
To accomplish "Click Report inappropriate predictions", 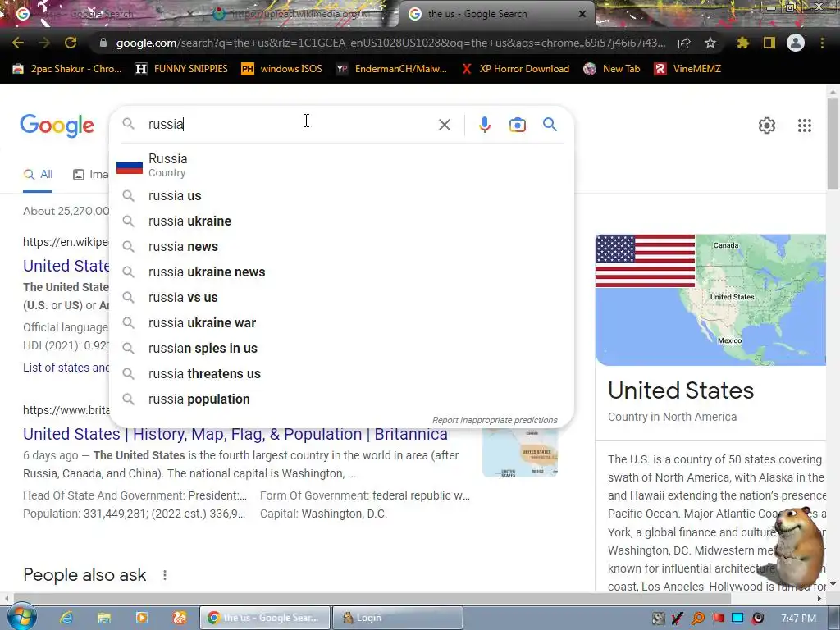I will [495, 420].
